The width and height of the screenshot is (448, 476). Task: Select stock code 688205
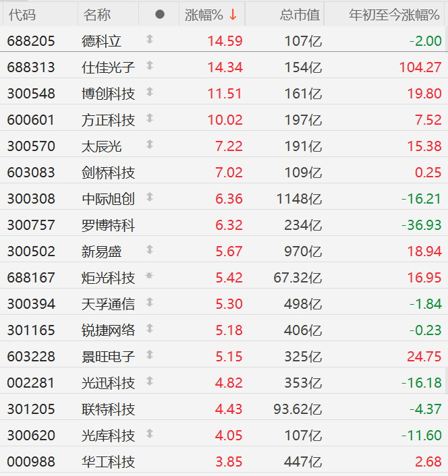click(x=31, y=41)
